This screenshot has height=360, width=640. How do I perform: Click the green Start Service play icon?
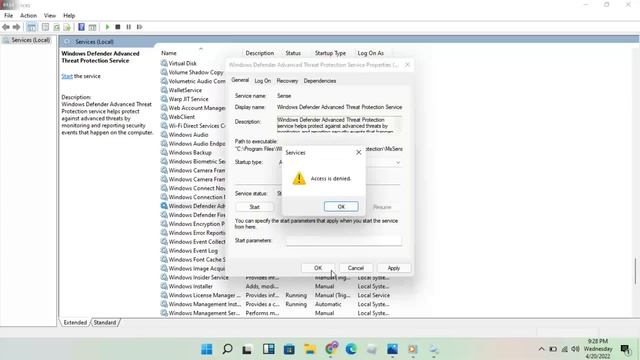107,27
